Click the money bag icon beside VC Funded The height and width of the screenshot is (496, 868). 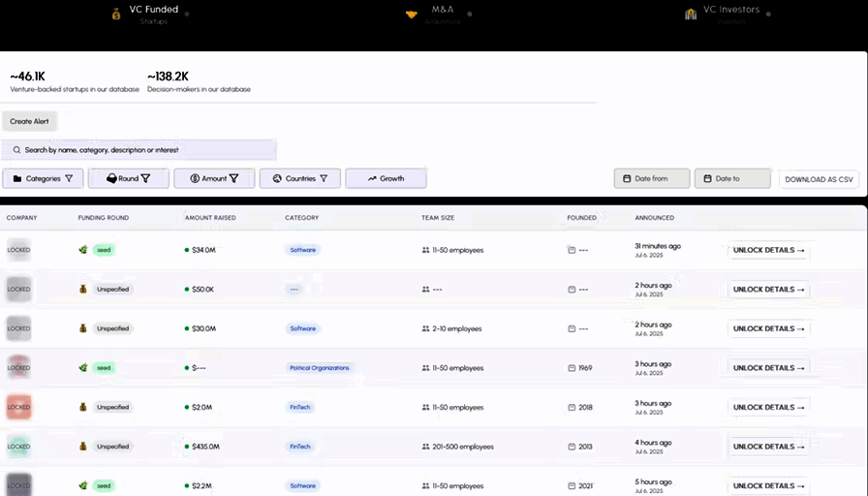[116, 15]
